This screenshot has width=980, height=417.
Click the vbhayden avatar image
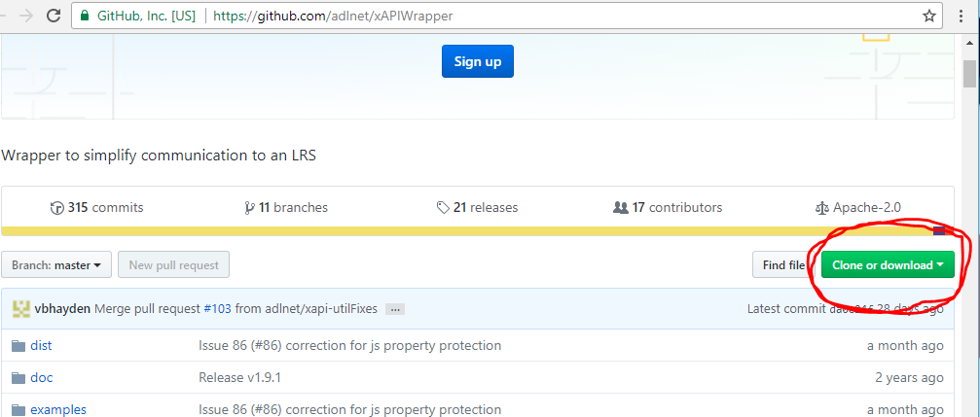pos(20,308)
